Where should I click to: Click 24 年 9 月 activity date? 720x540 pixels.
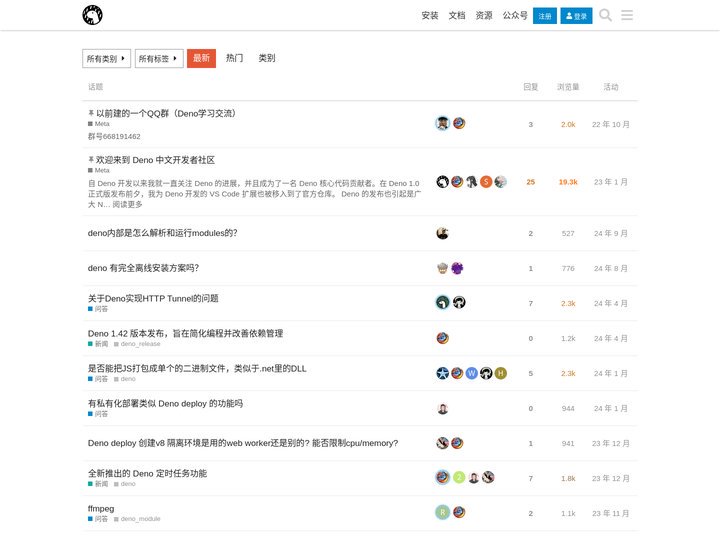pyautogui.click(x=611, y=233)
